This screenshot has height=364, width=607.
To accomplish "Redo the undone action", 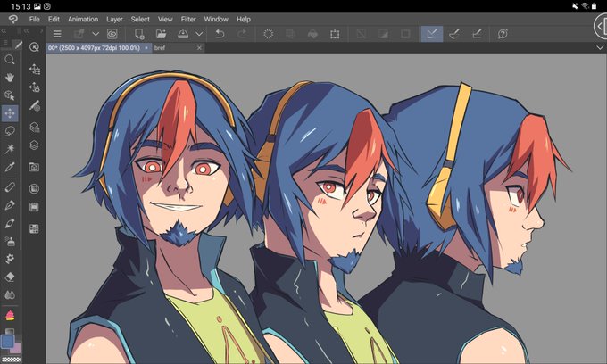I will click(x=242, y=34).
